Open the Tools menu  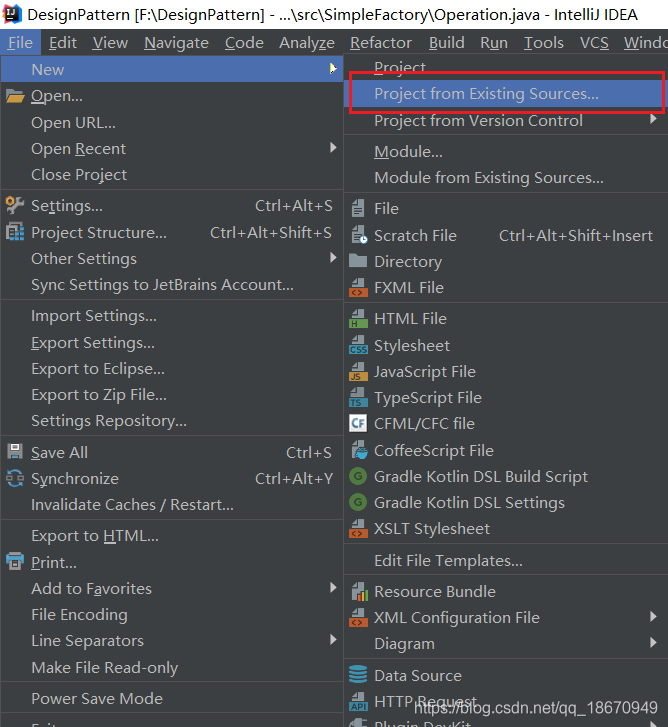(x=544, y=43)
